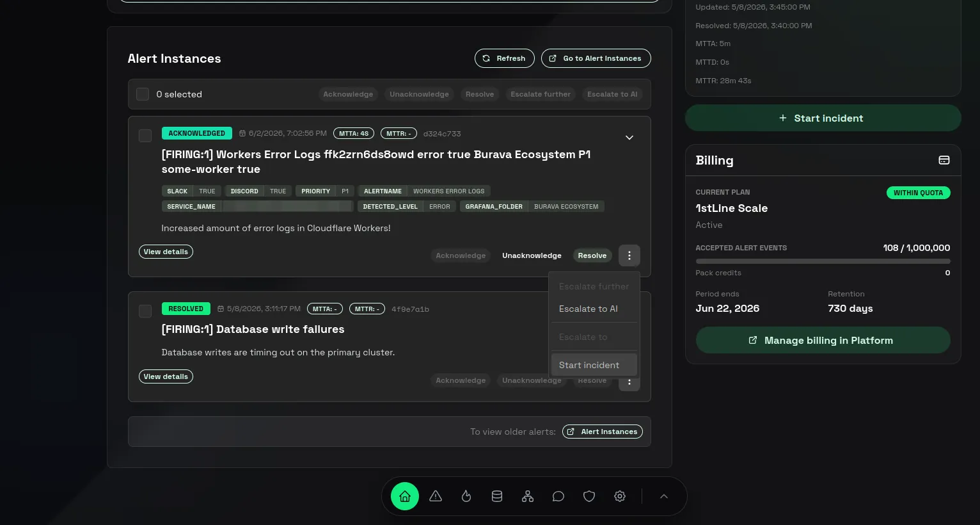This screenshot has width=980, height=525.
Task: Click the billing card icon
Action: pyautogui.click(x=944, y=160)
